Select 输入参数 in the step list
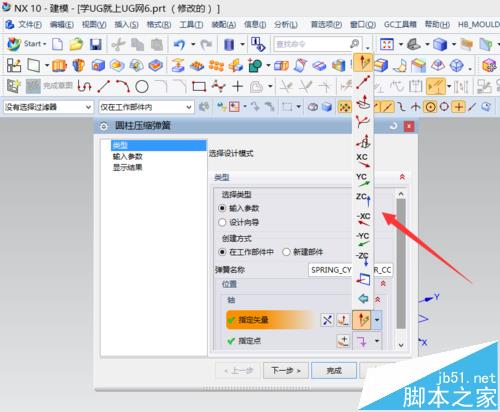 click(128, 156)
